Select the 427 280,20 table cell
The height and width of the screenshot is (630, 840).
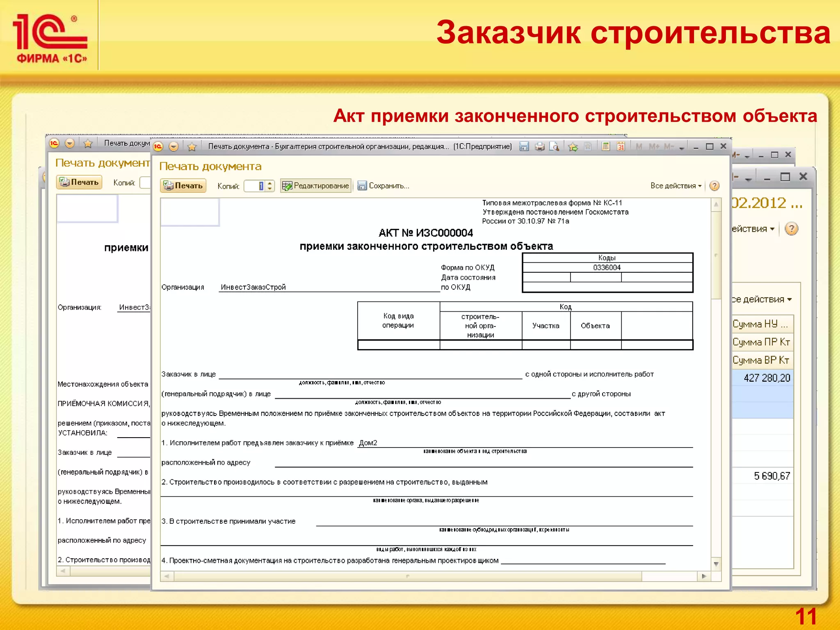762,378
